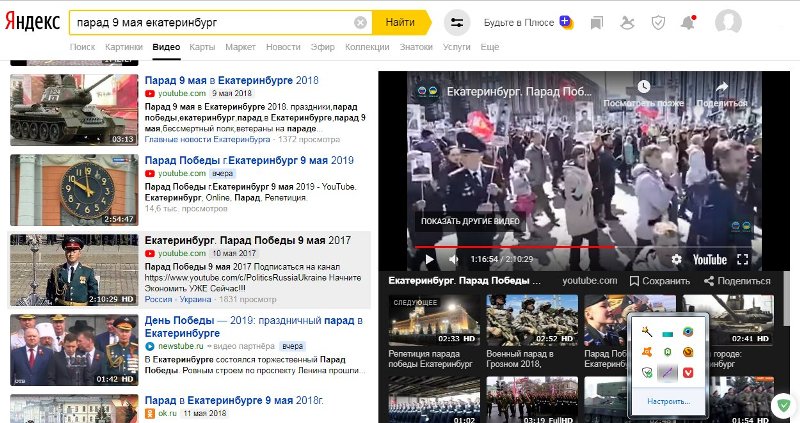The image size is (800, 423).
Task: Open the Будьте в Плюсе link
Action: coord(519,22)
